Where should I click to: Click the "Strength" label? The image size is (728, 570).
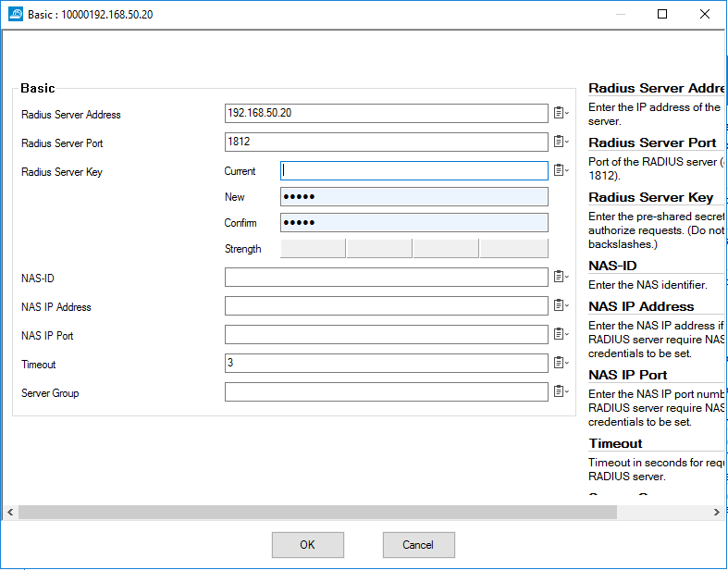(243, 249)
